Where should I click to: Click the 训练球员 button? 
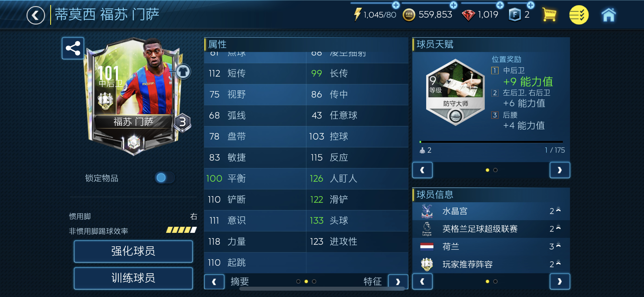pyautogui.click(x=133, y=278)
